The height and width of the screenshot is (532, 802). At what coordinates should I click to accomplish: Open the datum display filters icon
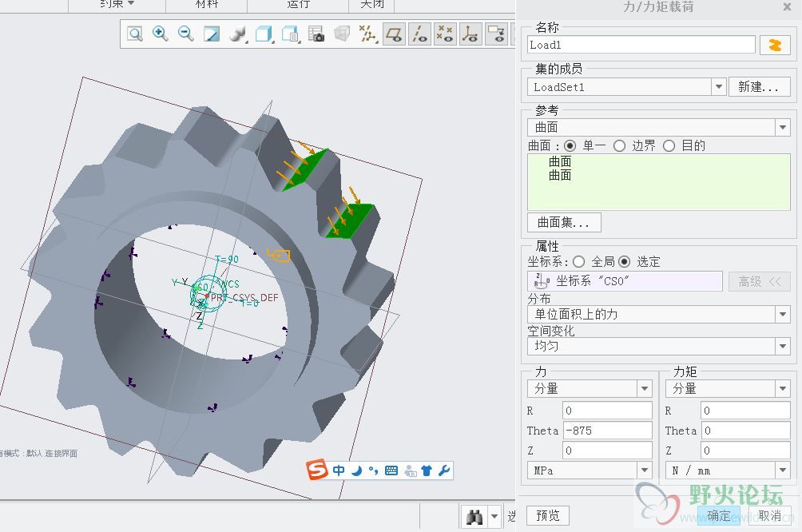(367, 34)
